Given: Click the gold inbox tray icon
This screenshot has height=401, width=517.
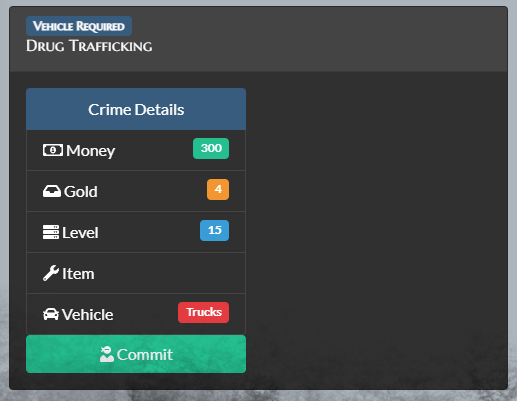Looking at the screenshot, I should point(52,191).
